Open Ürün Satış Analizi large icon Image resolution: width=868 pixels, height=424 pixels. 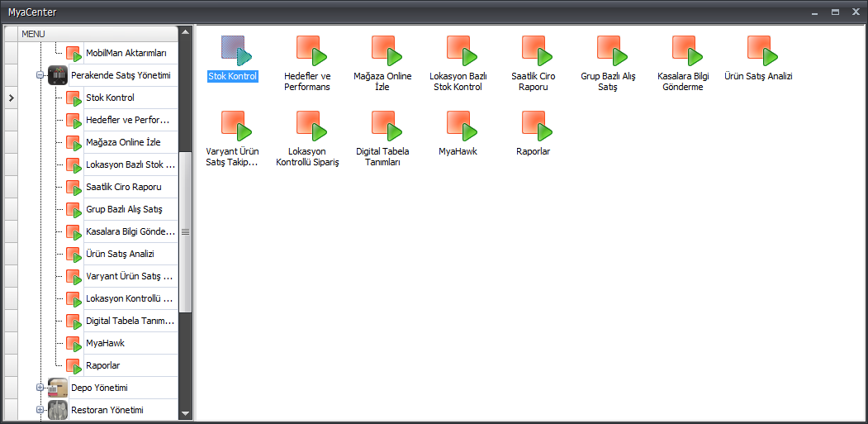click(763, 51)
